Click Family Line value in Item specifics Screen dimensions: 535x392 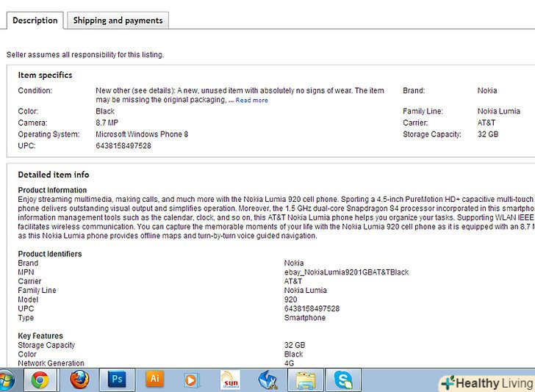pyautogui.click(x=498, y=111)
